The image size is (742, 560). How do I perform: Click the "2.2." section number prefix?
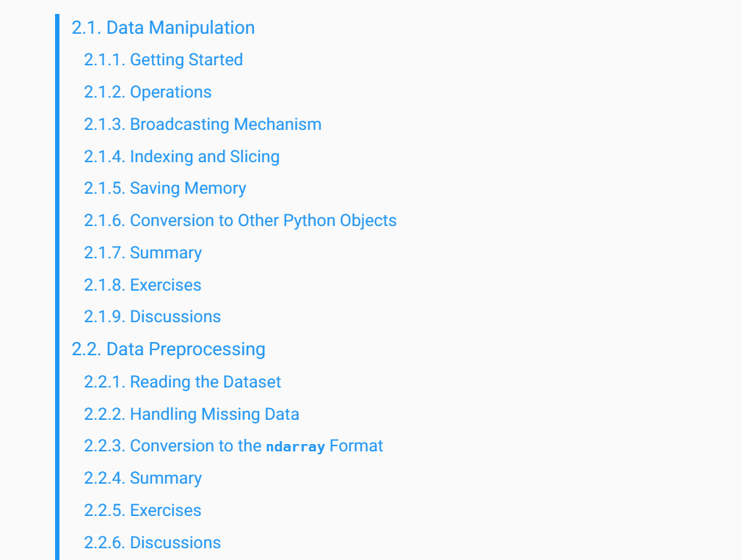[x=86, y=349]
